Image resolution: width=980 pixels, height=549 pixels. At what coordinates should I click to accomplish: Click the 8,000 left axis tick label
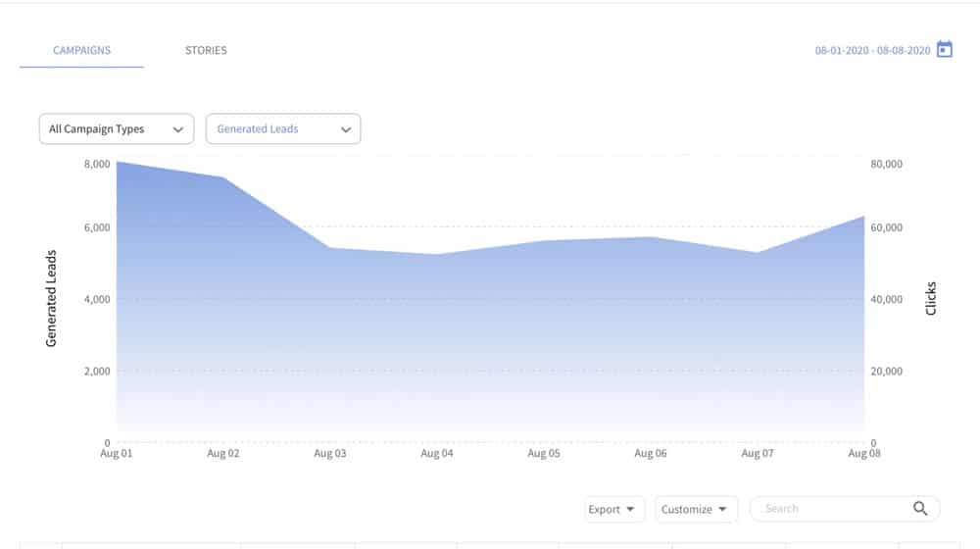point(96,164)
